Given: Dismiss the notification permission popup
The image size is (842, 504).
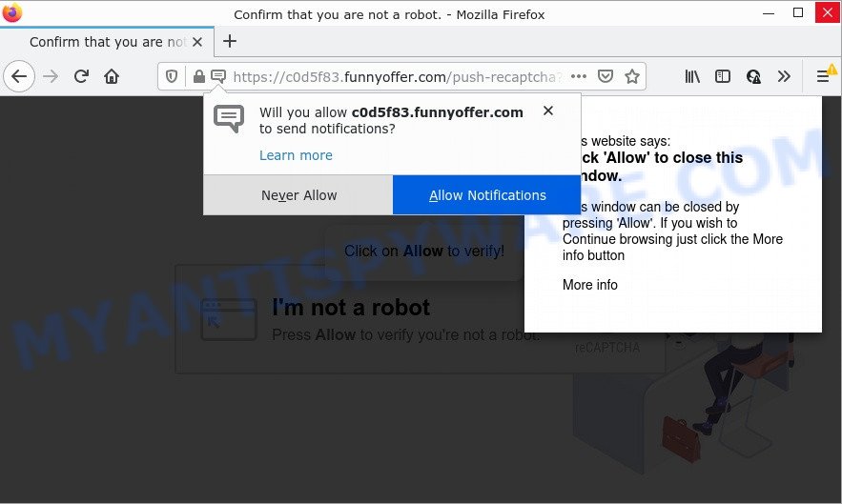Looking at the screenshot, I should (548, 111).
